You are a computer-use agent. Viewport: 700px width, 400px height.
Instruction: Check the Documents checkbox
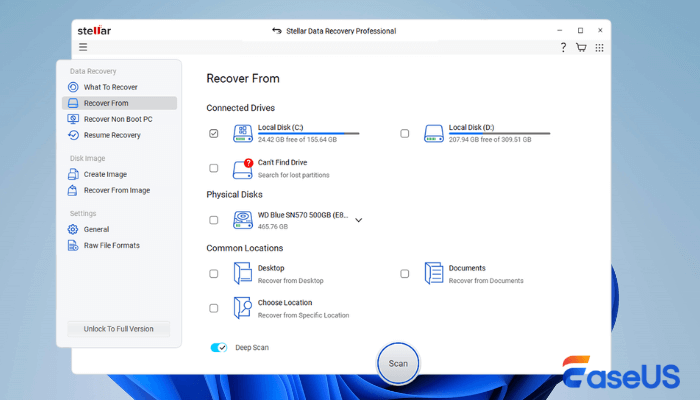pos(405,273)
